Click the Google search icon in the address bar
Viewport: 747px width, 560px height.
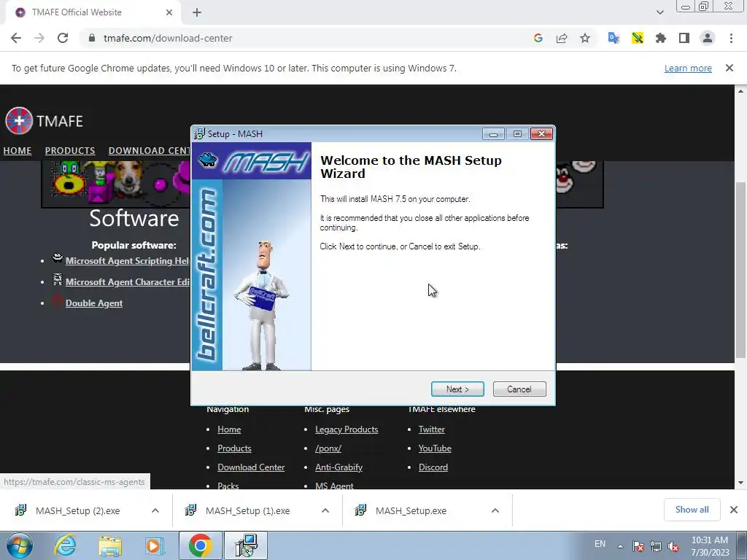[538, 38]
